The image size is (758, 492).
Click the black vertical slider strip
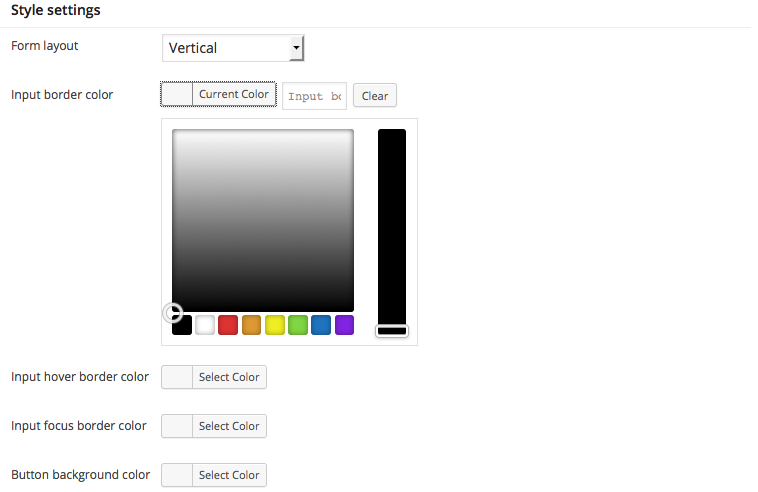392,227
